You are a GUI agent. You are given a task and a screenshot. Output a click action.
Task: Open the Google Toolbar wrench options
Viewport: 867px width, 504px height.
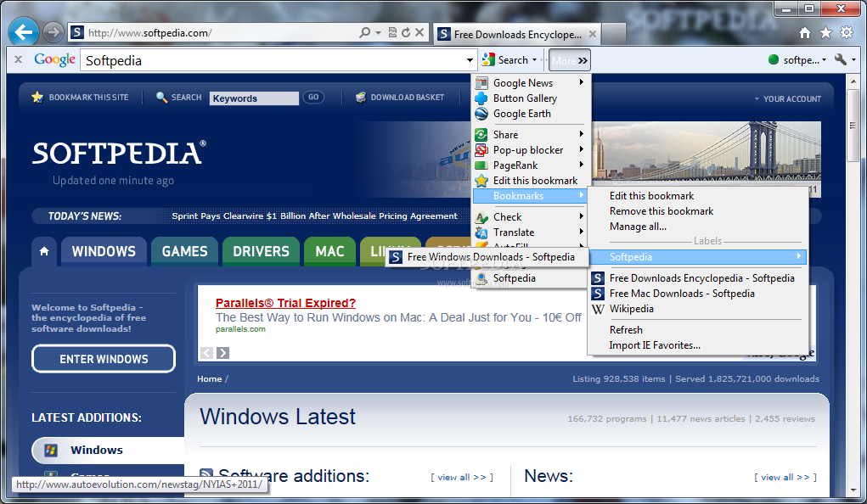click(x=841, y=59)
